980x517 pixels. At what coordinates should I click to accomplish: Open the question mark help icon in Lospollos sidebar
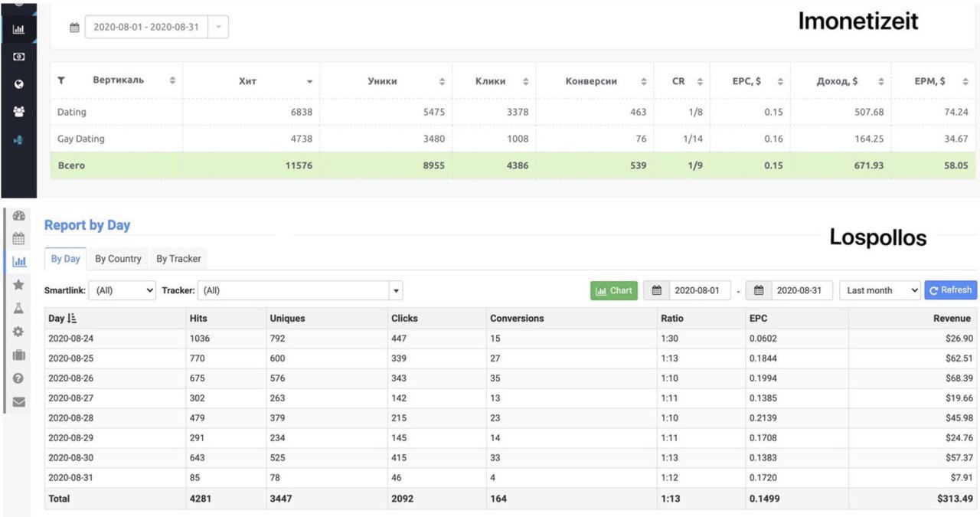pyautogui.click(x=18, y=378)
